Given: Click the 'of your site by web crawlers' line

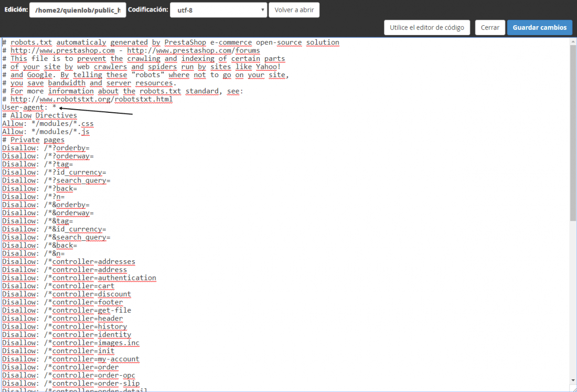Looking at the screenshot, I should click(142, 67).
